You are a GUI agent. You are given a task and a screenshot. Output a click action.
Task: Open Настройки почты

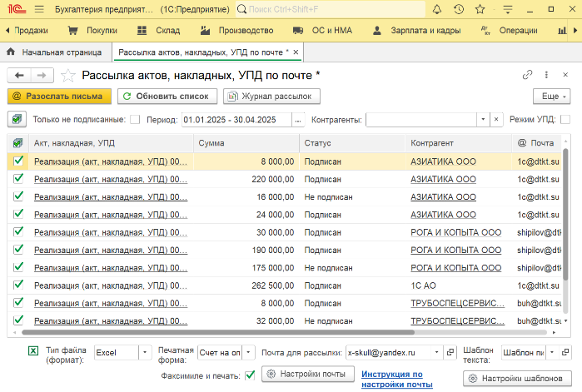[308, 374]
